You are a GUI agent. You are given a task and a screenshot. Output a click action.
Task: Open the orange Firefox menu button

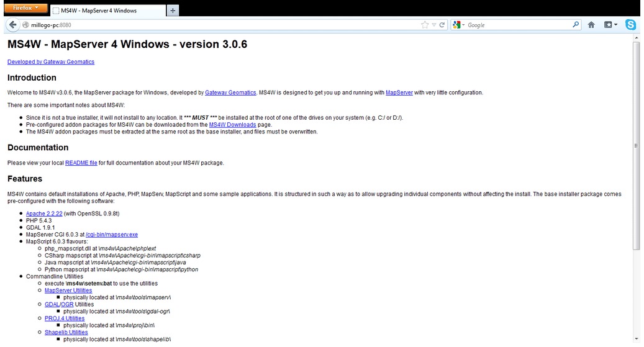pyautogui.click(x=25, y=8)
